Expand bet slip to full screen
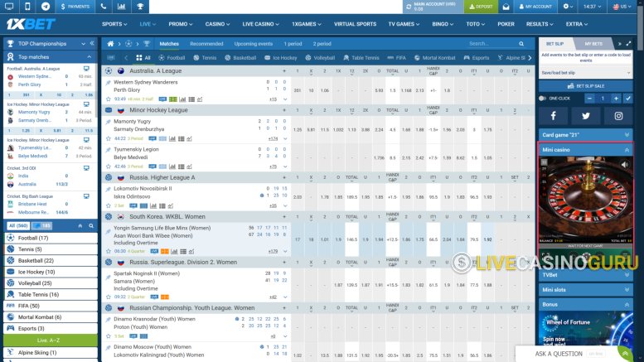This screenshot has height=362, width=644. click(628, 44)
